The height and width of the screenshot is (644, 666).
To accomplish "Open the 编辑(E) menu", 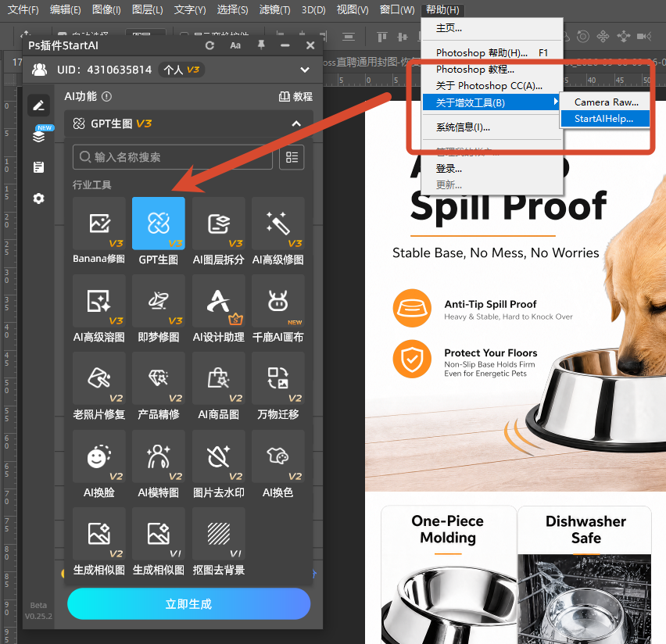I will pos(66,9).
